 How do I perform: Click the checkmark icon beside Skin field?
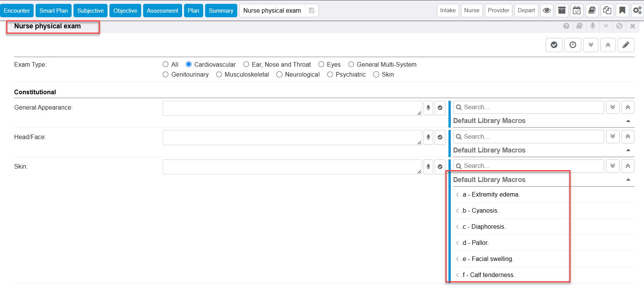click(x=440, y=167)
